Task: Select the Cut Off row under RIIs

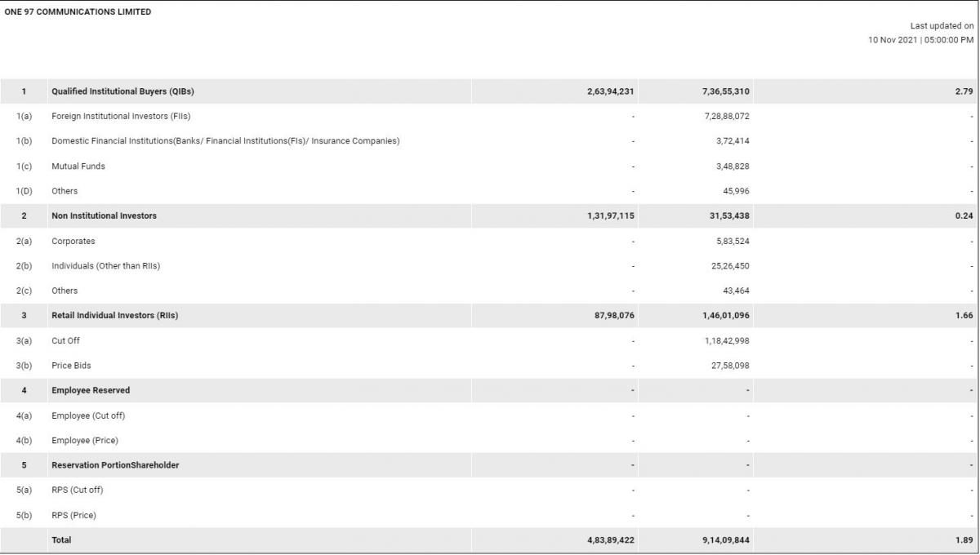Action: [x=489, y=341]
